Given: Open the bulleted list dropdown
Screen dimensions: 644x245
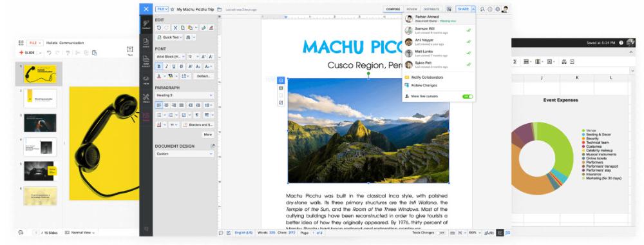Looking at the screenshot, I should [160, 115].
